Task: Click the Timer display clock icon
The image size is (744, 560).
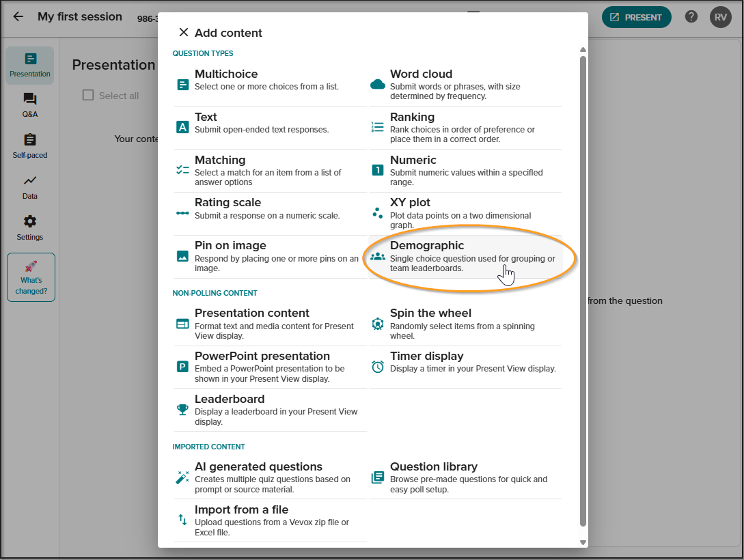Action: coord(378,367)
